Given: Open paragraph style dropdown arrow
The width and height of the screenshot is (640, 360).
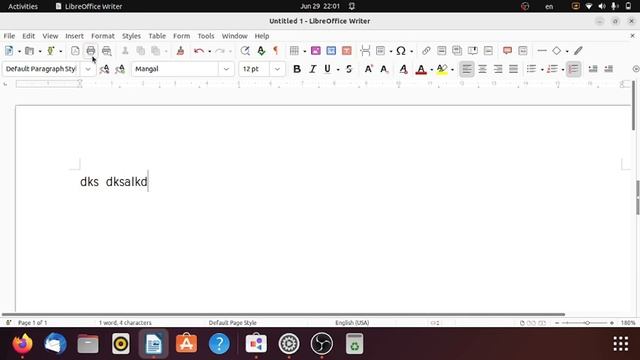Looking at the screenshot, I should pos(88,69).
